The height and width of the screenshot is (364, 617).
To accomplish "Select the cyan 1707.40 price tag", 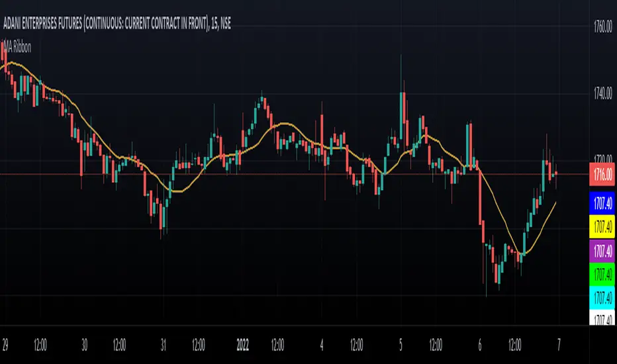I will (602, 298).
